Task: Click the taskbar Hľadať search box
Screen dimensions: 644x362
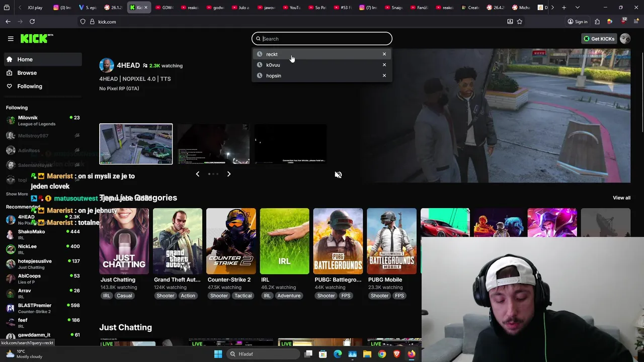Action: (x=262, y=354)
